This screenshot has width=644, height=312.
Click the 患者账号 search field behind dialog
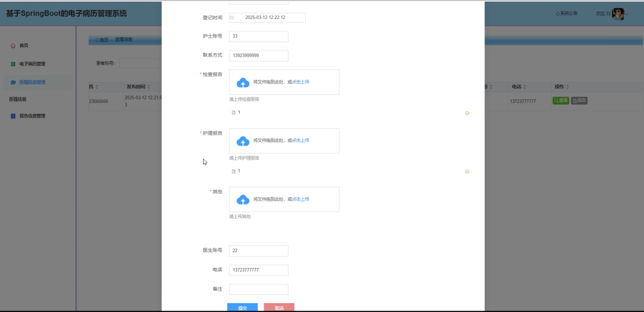[140, 64]
